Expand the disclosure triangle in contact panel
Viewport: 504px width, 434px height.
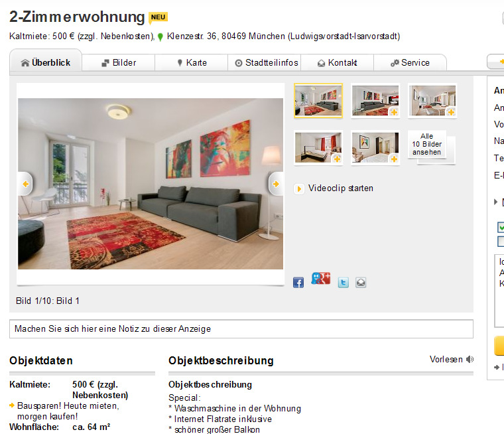pos(495,202)
